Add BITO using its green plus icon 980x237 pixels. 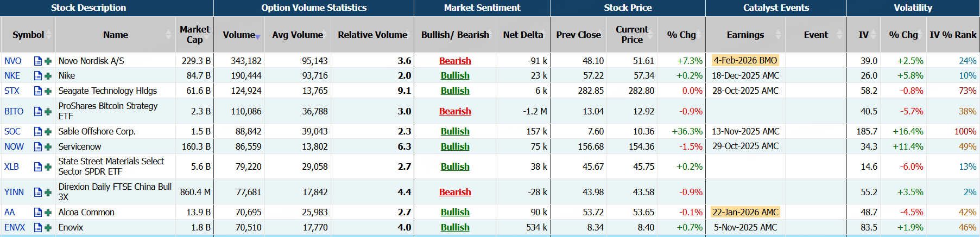[48, 112]
